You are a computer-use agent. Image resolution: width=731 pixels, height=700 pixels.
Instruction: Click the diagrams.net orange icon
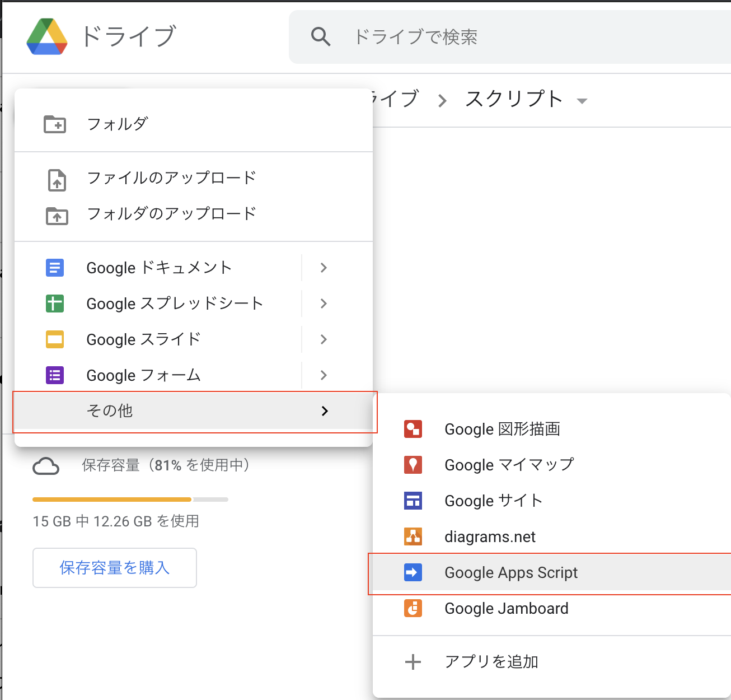tap(413, 536)
